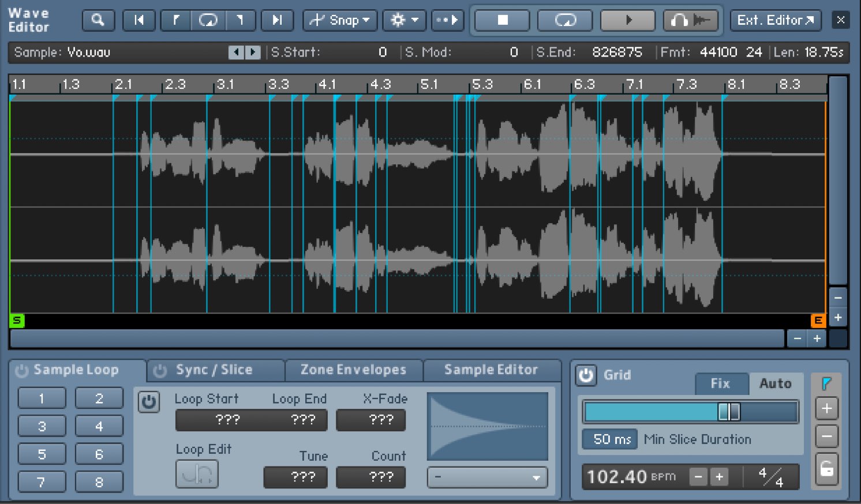Click the vertical waveform scrollbar
The image size is (861, 504).
click(x=838, y=180)
